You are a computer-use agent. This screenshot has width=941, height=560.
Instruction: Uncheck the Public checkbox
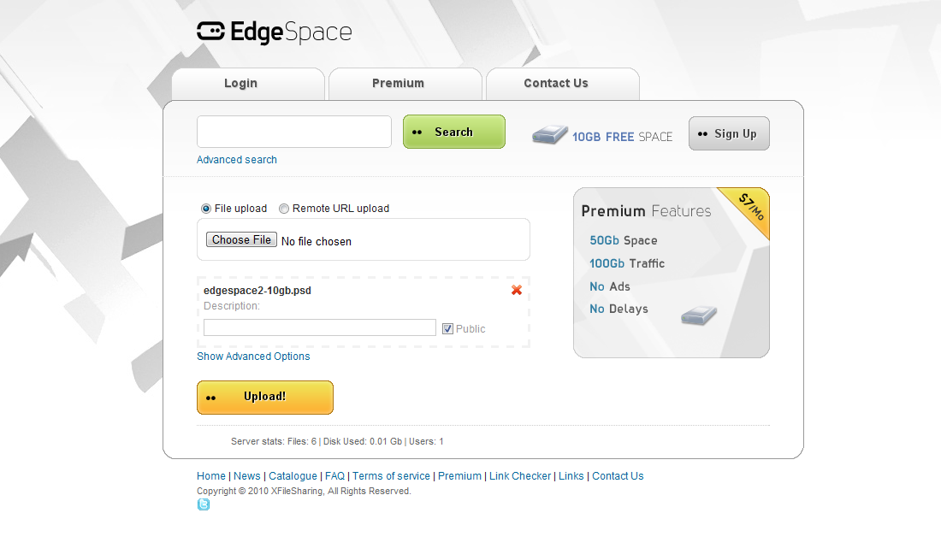[x=447, y=328]
